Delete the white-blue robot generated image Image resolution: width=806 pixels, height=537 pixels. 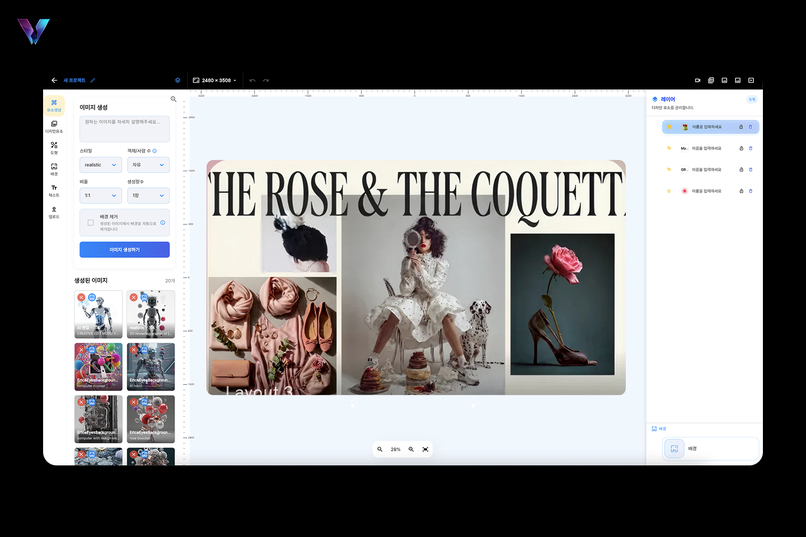point(81,297)
